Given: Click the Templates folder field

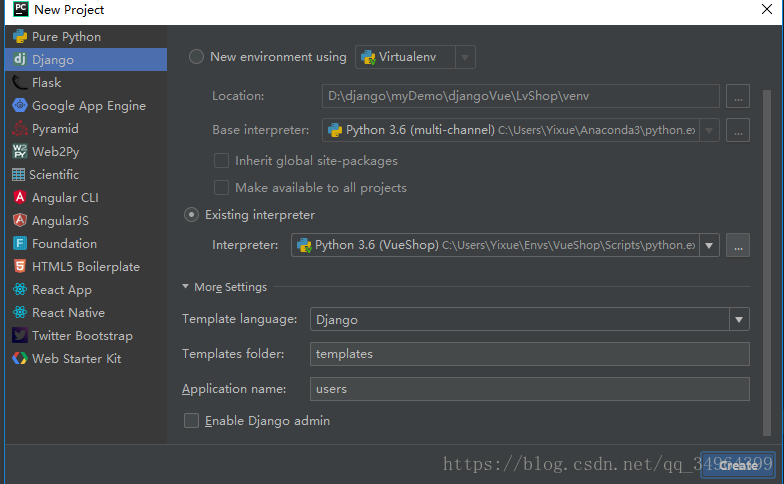Looking at the screenshot, I should click(x=530, y=354).
